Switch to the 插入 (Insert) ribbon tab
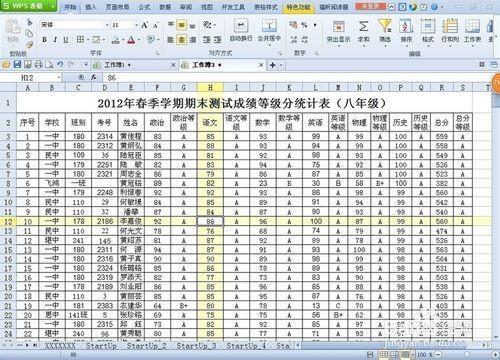The image size is (500, 360). point(91,7)
